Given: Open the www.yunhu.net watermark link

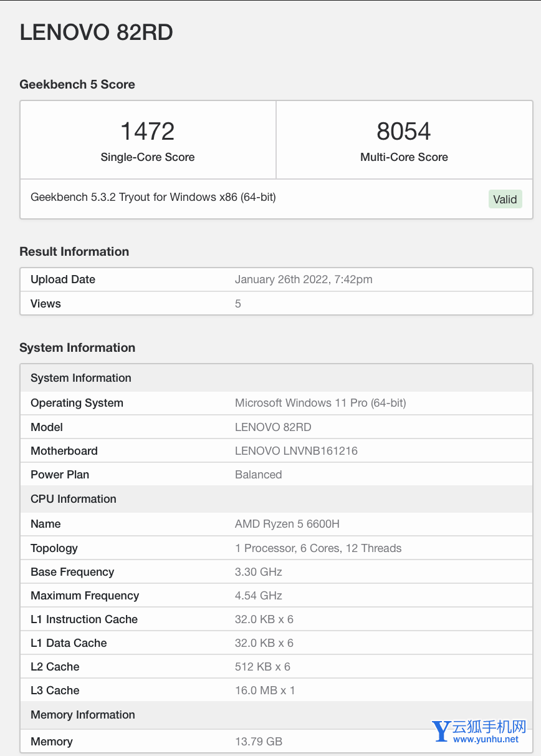Looking at the screenshot, I should (x=486, y=740).
